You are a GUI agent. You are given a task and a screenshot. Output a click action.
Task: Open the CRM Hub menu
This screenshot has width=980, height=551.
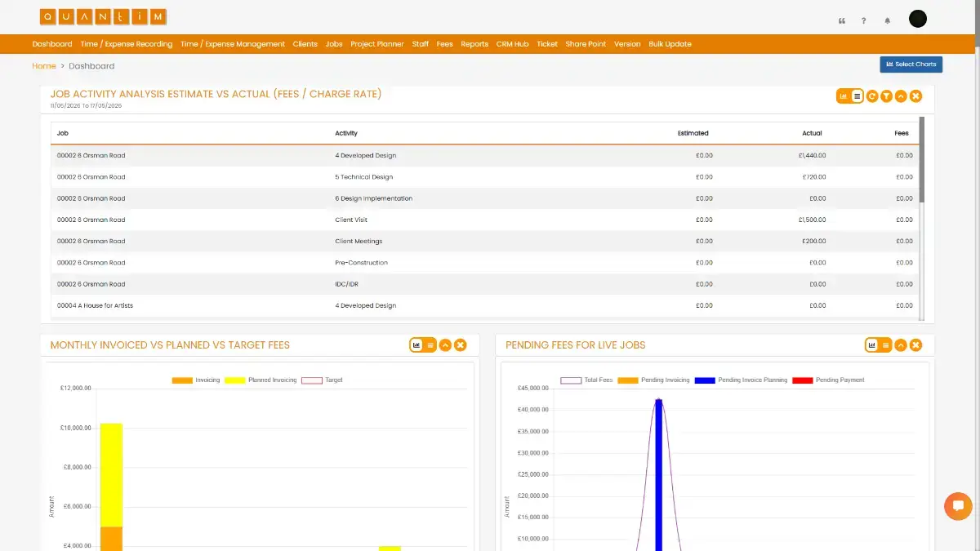[x=512, y=44]
